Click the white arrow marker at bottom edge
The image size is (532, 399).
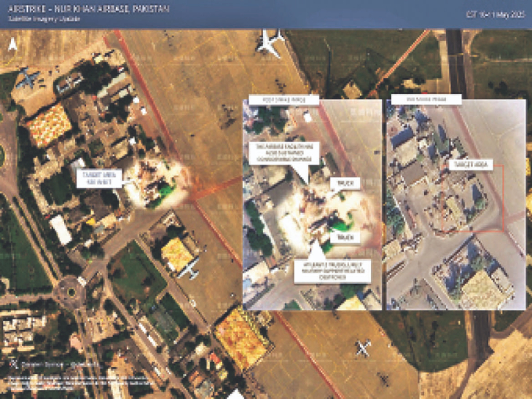coord(235,394)
